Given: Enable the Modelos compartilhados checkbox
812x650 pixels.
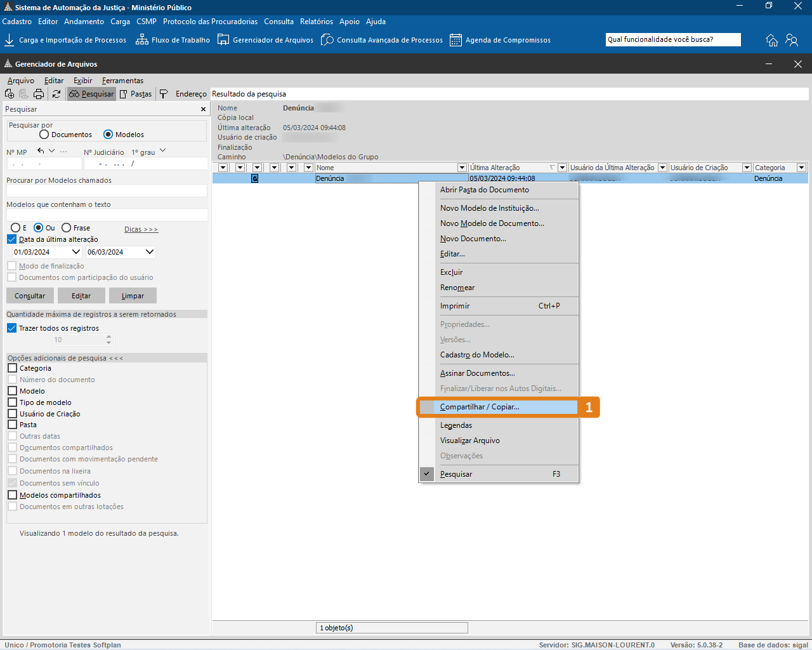Looking at the screenshot, I should [13, 495].
